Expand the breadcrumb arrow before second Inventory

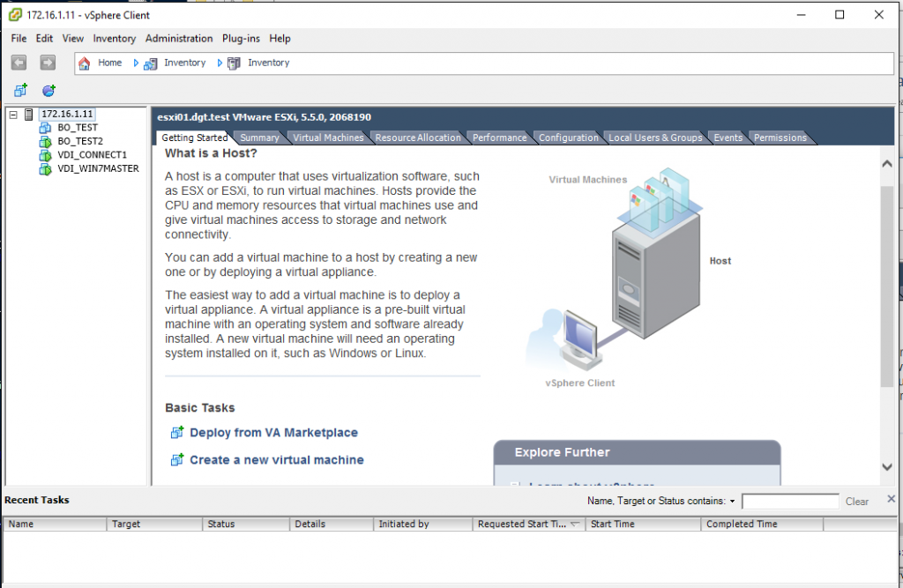pyautogui.click(x=220, y=63)
